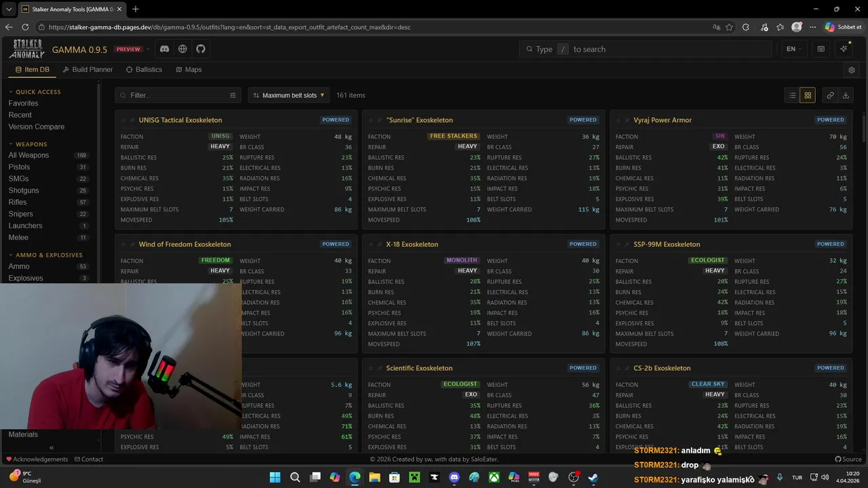
Task: Click the Filter input field
Action: pos(178,96)
